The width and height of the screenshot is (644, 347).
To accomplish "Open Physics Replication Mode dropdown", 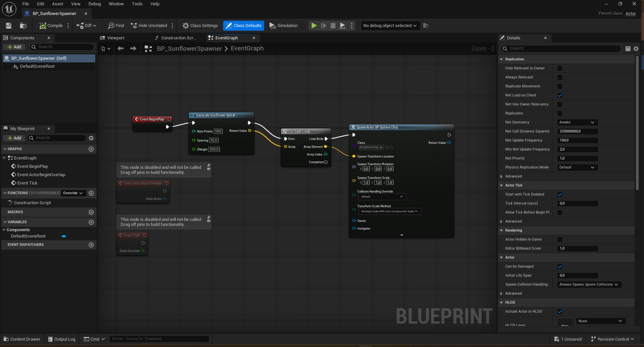I will tap(577, 167).
